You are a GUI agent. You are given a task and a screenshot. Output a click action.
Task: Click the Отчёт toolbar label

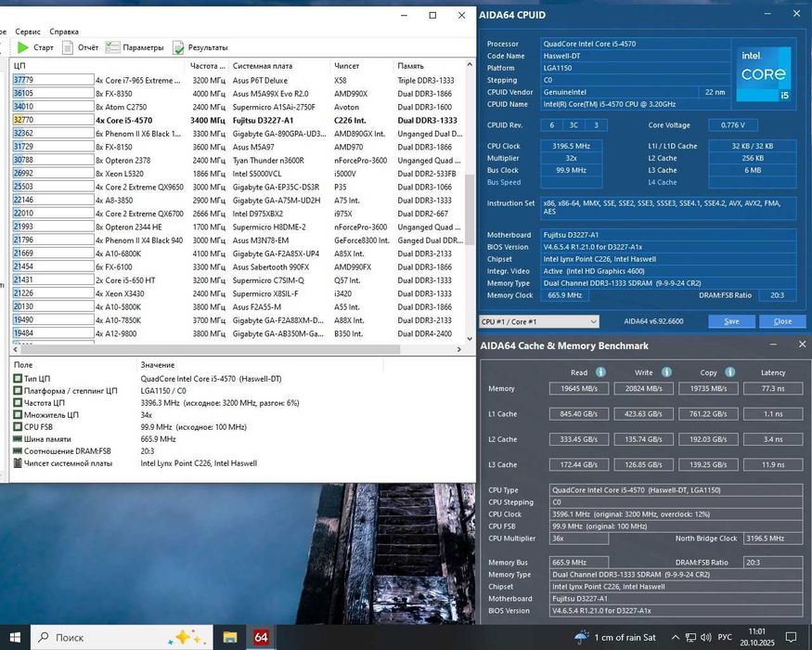pos(88,47)
